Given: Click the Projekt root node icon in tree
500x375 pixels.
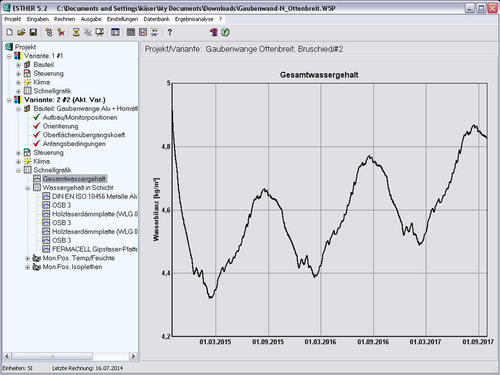Looking at the screenshot, I should pos(9,47).
